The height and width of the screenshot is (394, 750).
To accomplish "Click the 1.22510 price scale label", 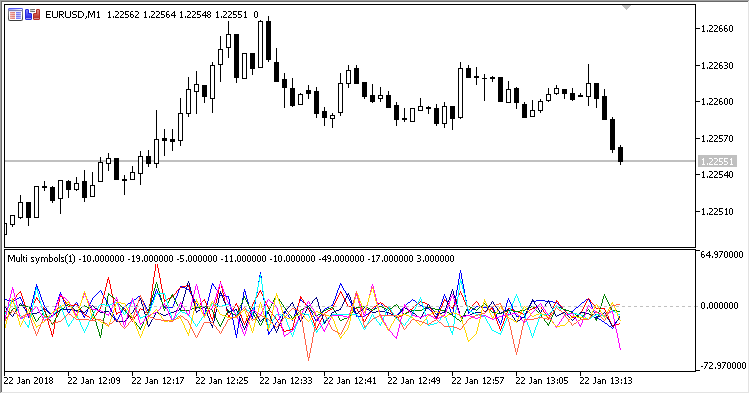I will (717, 212).
